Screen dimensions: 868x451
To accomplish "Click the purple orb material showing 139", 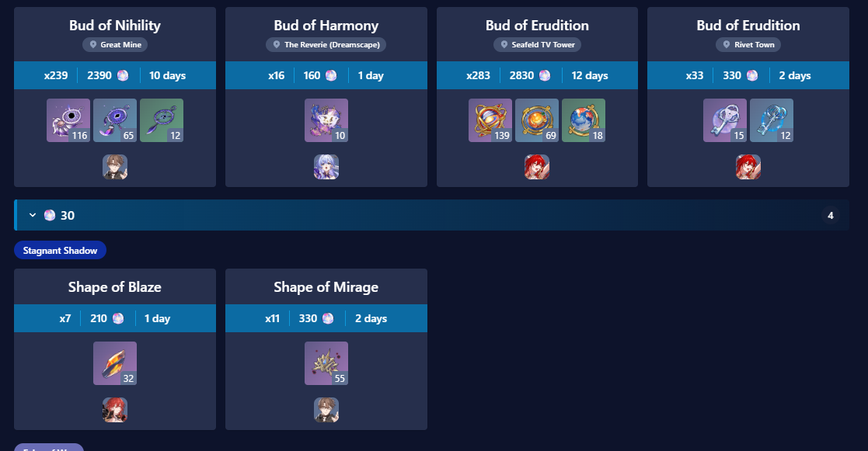I will click(x=490, y=120).
